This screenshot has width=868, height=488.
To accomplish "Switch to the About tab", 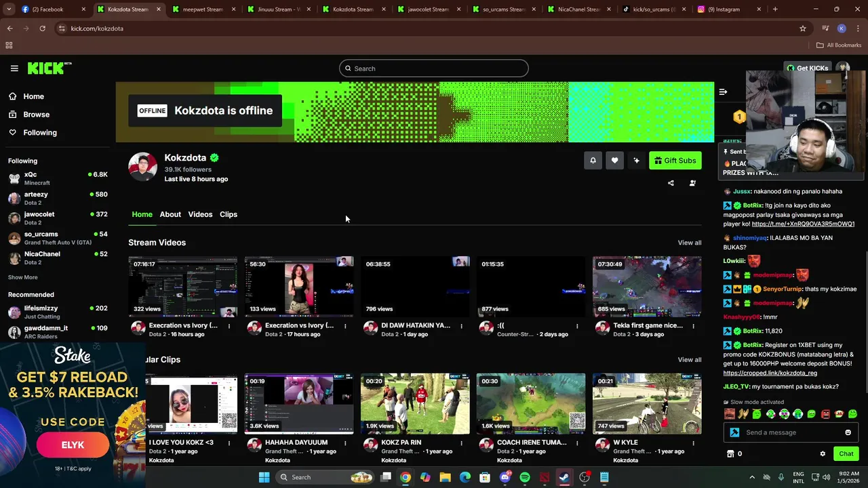I will pyautogui.click(x=170, y=214).
